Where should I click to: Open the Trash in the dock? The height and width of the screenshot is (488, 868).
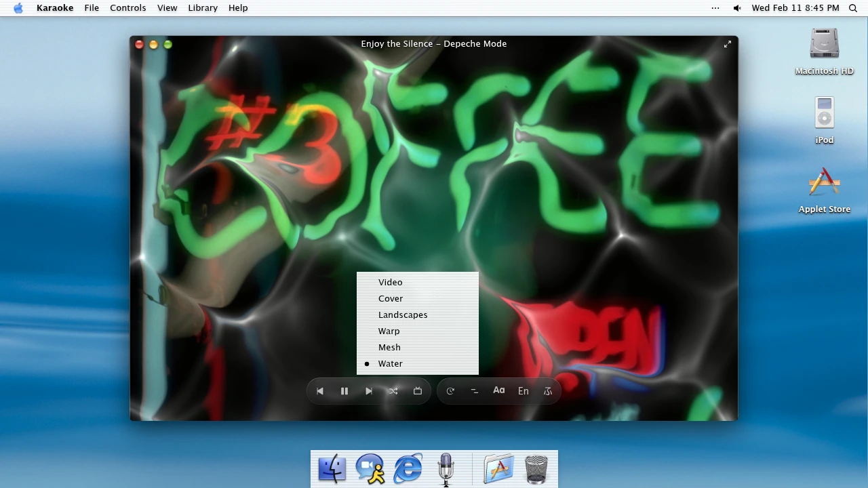pos(536,469)
